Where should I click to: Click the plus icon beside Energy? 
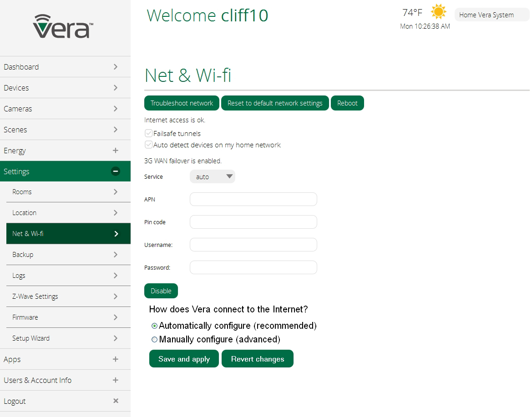tap(116, 151)
